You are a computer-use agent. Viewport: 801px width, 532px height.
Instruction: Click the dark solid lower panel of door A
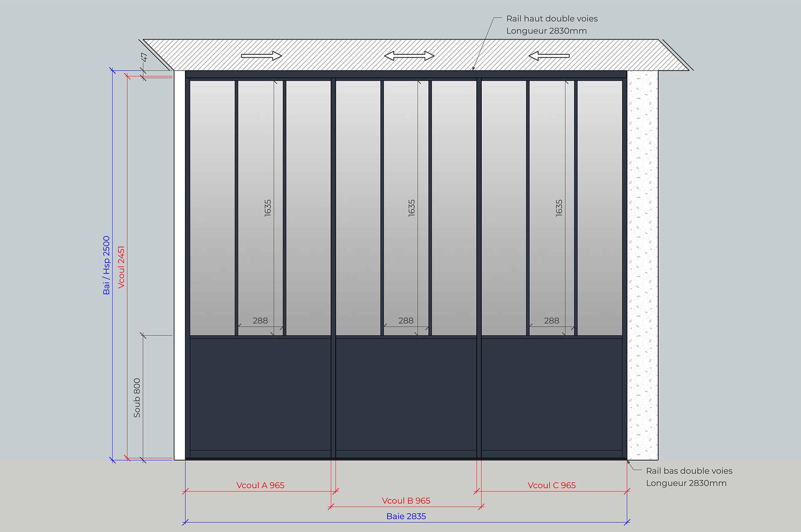[260, 394]
